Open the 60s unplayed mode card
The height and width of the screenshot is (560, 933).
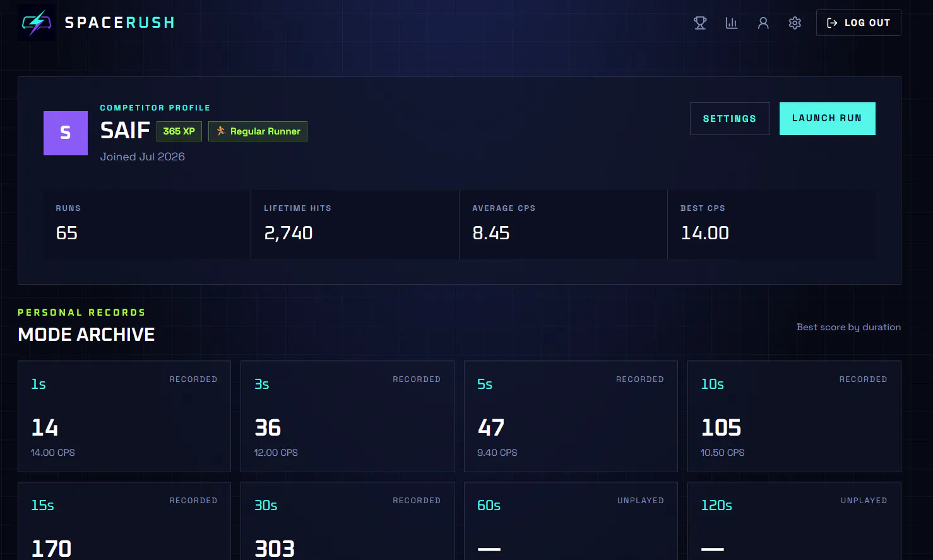click(x=571, y=521)
